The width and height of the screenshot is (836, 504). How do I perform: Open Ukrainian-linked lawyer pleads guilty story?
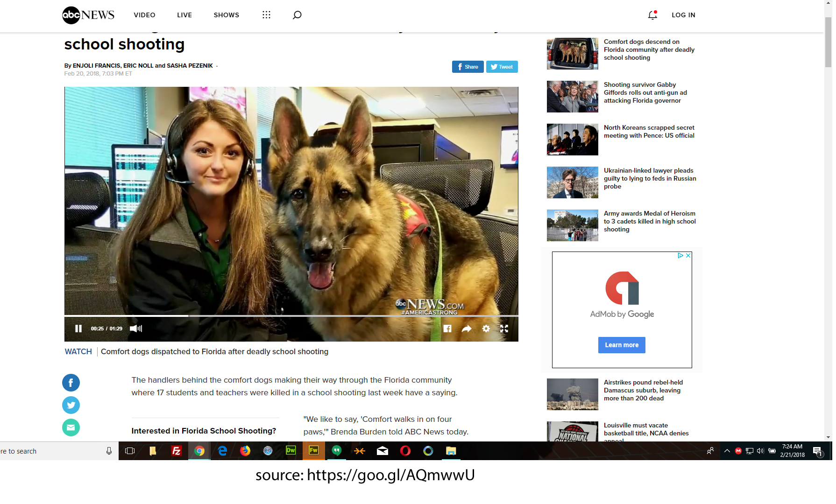[x=650, y=178]
